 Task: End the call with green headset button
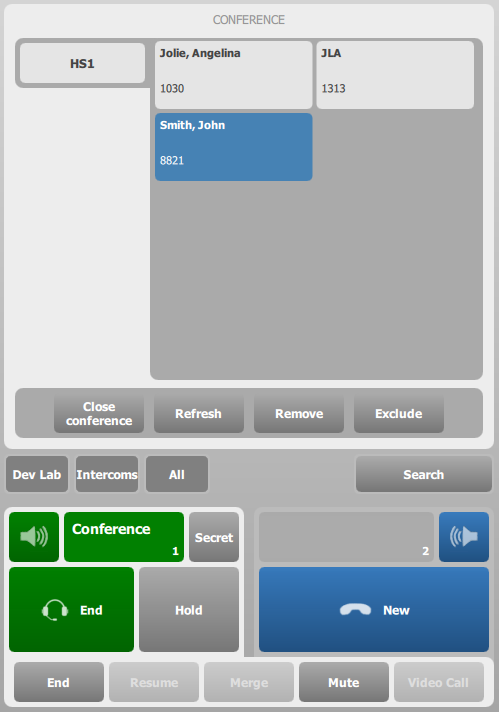pyautogui.click(x=71, y=609)
